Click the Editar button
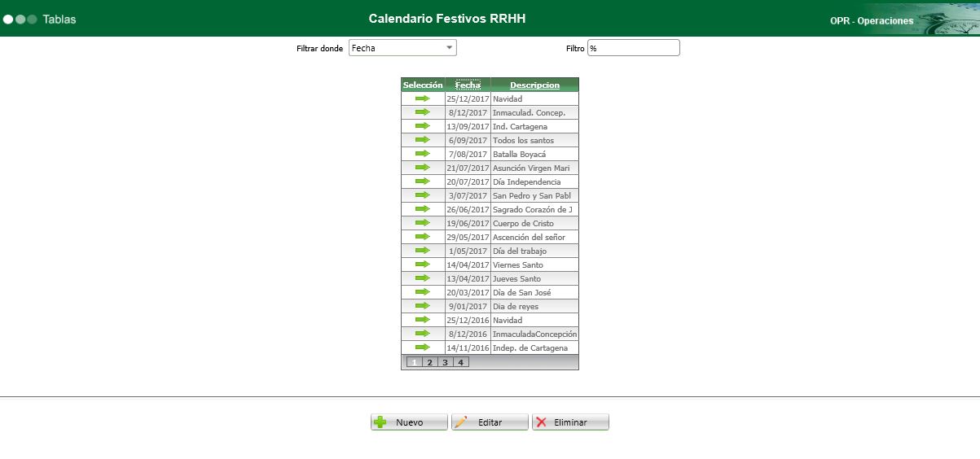Image resolution: width=980 pixels, height=459 pixels. (490, 422)
